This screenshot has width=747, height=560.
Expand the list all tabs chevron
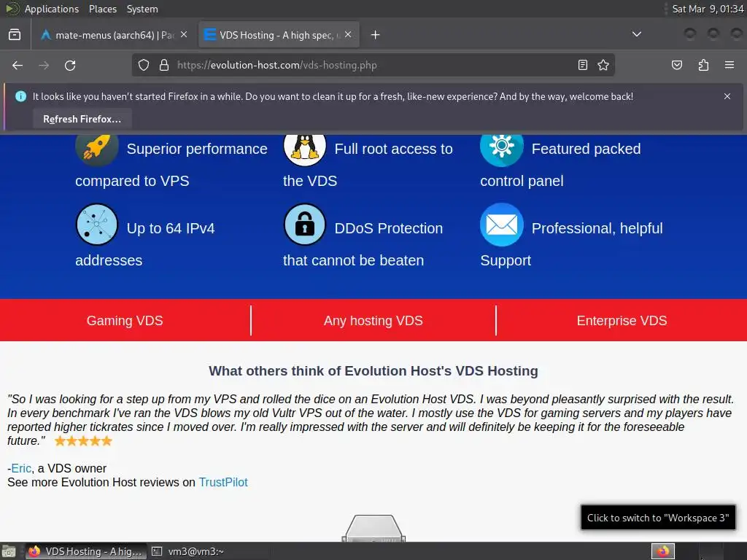(636, 35)
